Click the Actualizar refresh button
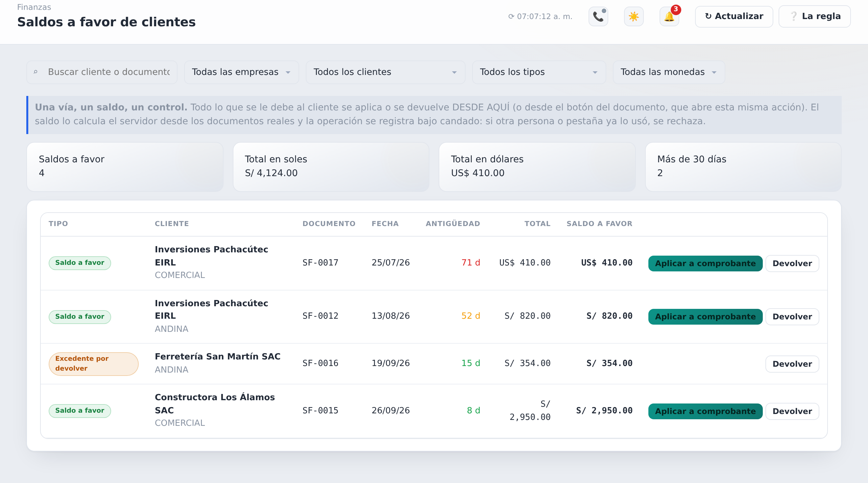868x483 pixels. click(734, 16)
